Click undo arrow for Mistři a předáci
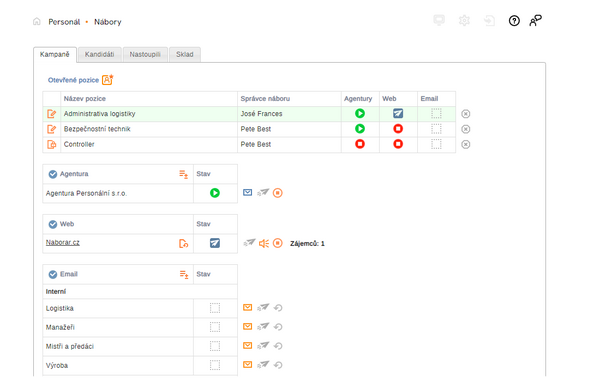This screenshot has width=600, height=378. tap(278, 346)
